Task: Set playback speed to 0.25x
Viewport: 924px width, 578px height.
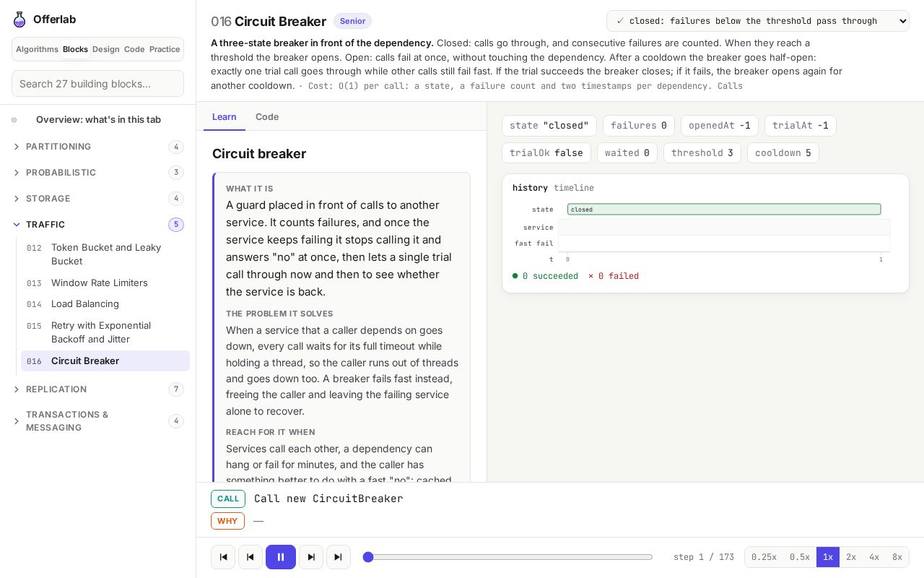Action: pos(764,557)
